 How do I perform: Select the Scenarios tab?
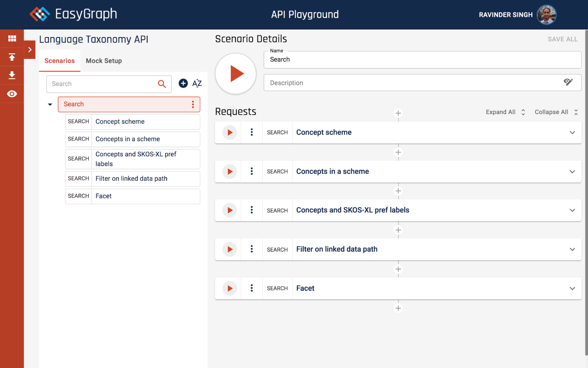click(x=59, y=61)
